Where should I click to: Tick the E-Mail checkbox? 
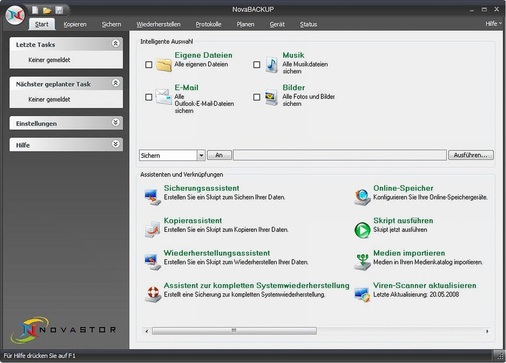pos(149,97)
